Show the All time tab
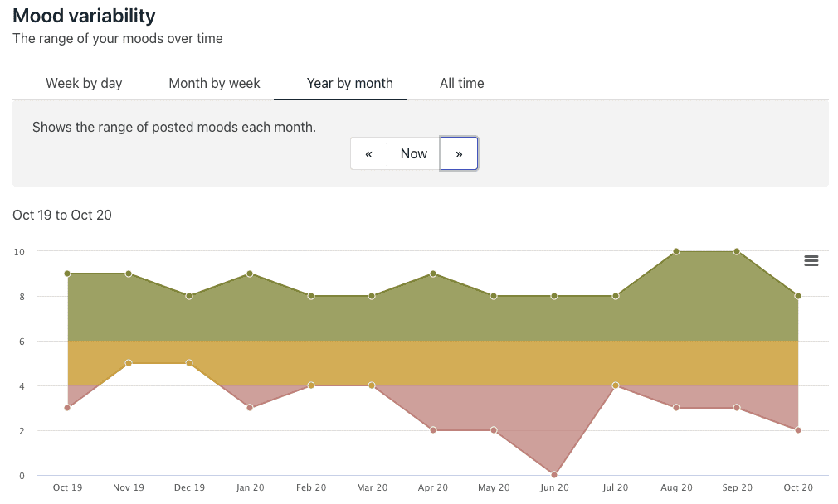The image size is (838, 504). (x=461, y=83)
